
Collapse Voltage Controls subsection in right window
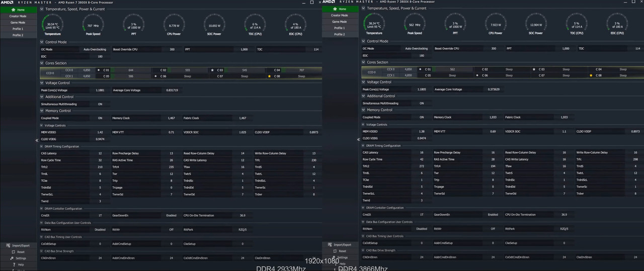pos(363,124)
